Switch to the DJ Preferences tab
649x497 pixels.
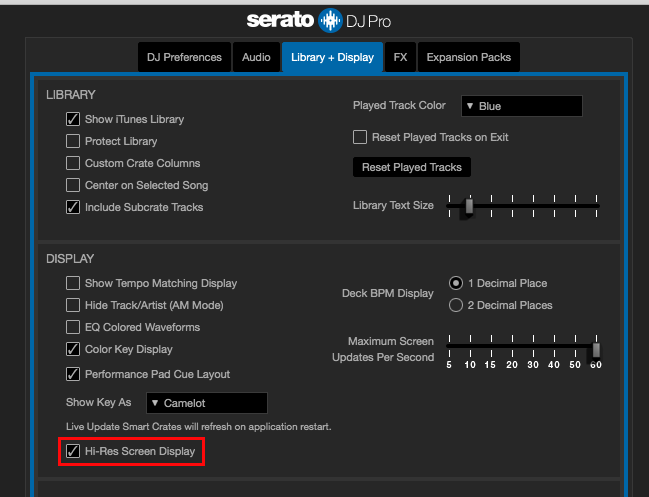183,58
